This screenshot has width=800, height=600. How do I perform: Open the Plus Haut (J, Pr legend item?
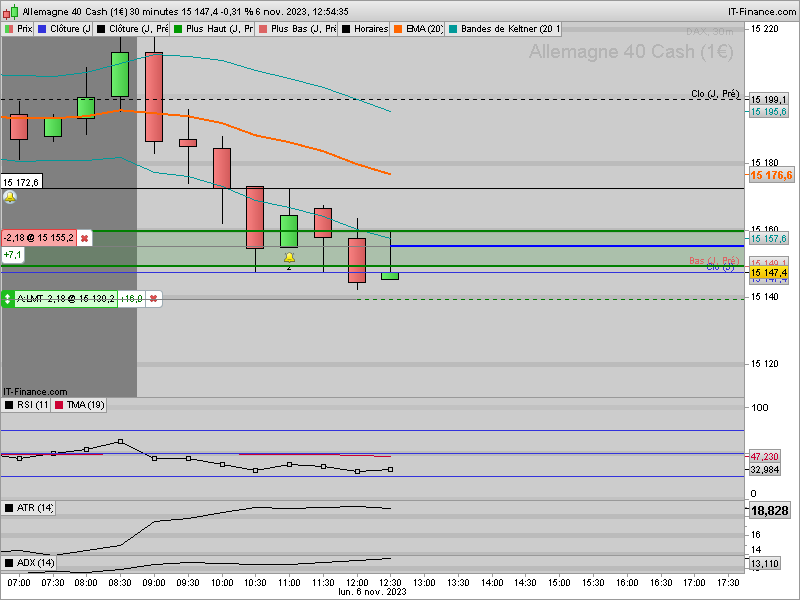coord(213,29)
